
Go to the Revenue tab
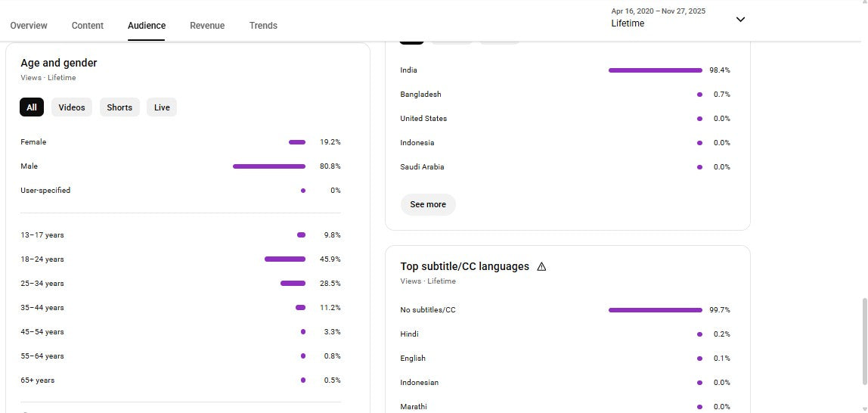point(207,26)
